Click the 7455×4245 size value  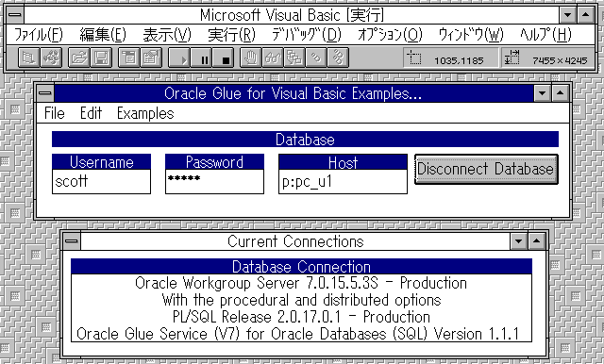[x=560, y=60]
